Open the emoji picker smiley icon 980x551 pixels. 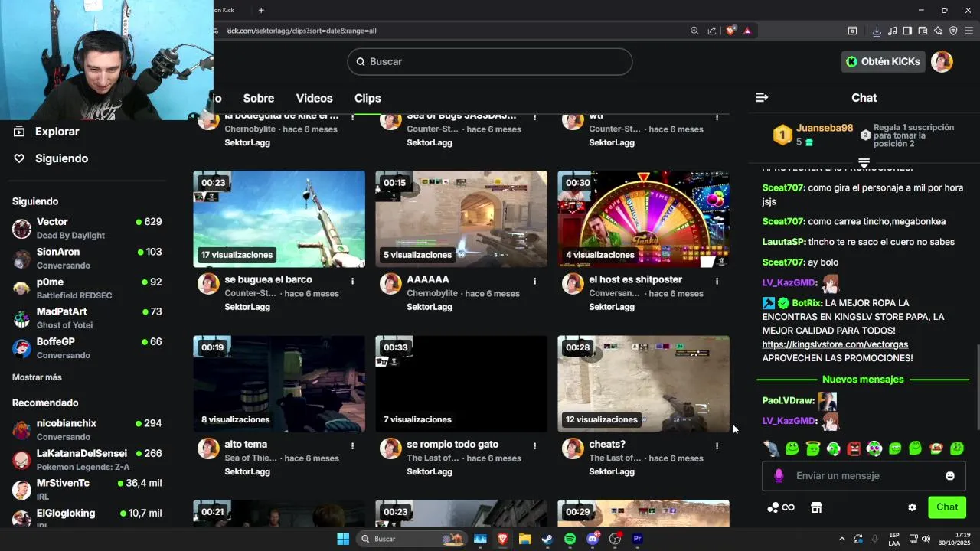tap(950, 476)
